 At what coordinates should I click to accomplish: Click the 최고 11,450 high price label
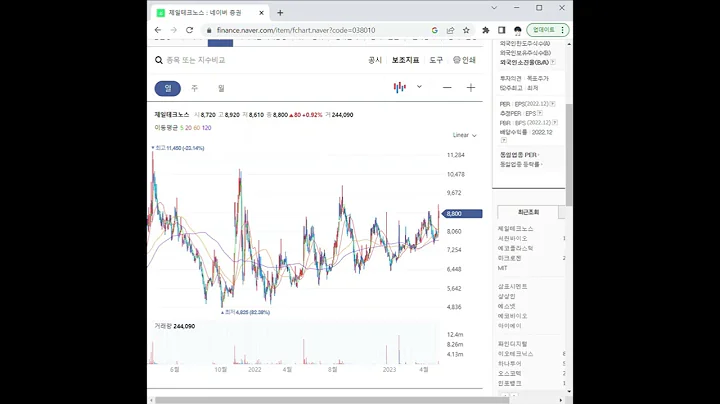point(178,148)
